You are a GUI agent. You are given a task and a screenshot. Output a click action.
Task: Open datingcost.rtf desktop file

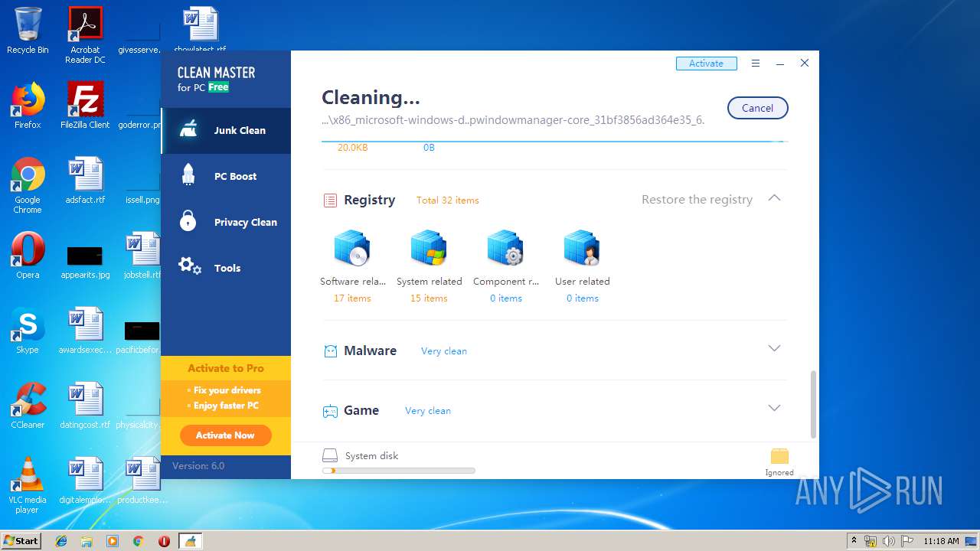click(85, 406)
